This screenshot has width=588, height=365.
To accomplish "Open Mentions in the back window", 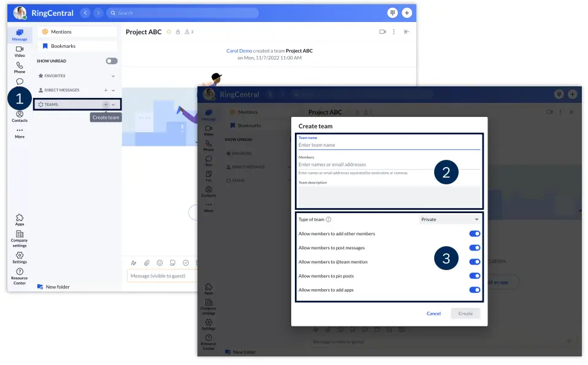I will point(77,32).
